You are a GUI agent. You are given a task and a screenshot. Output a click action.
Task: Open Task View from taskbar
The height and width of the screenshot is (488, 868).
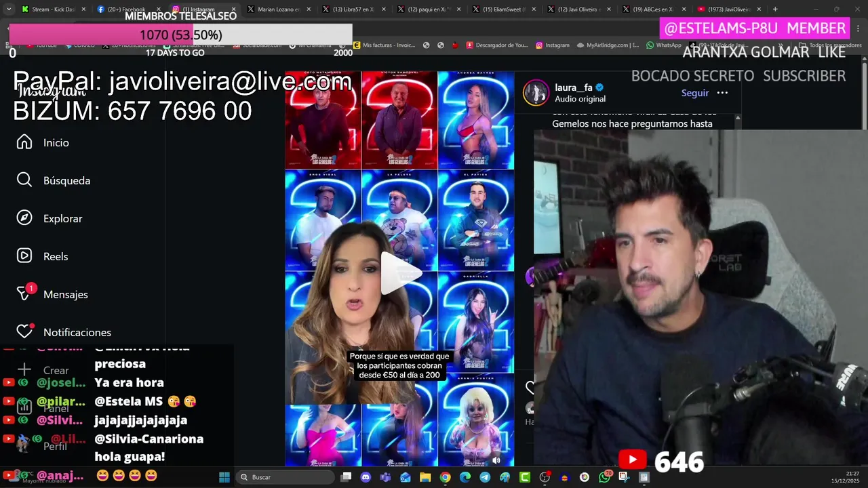(x=346, y=477)
